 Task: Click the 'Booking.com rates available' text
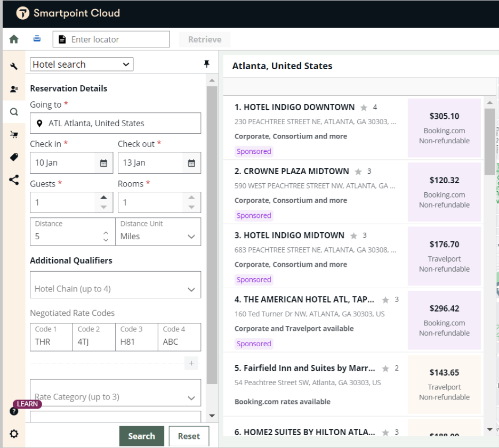click(x=283, y=402)
